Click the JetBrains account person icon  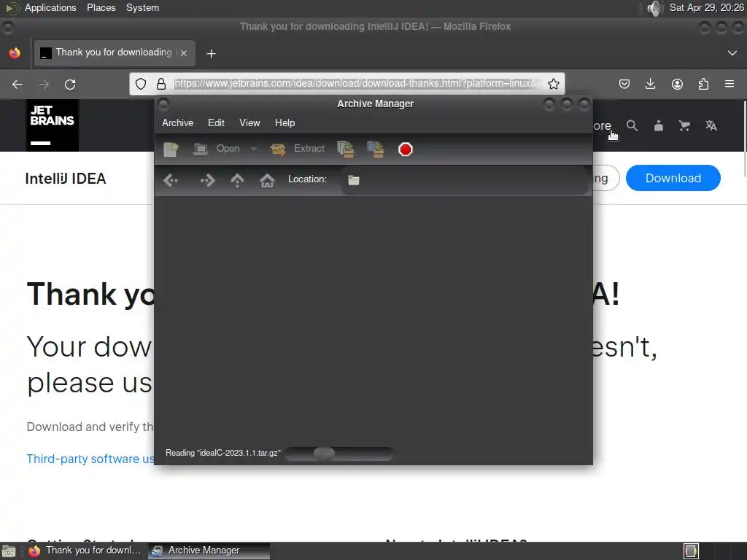(x=659, y=125)
